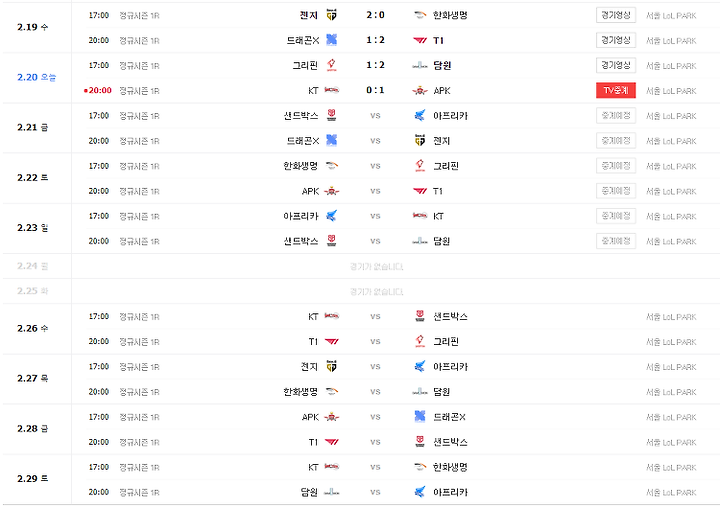Click the KT logo in the 2.26 17:00 match
Screen dimensions: 720x507
(x=331, y=316)
